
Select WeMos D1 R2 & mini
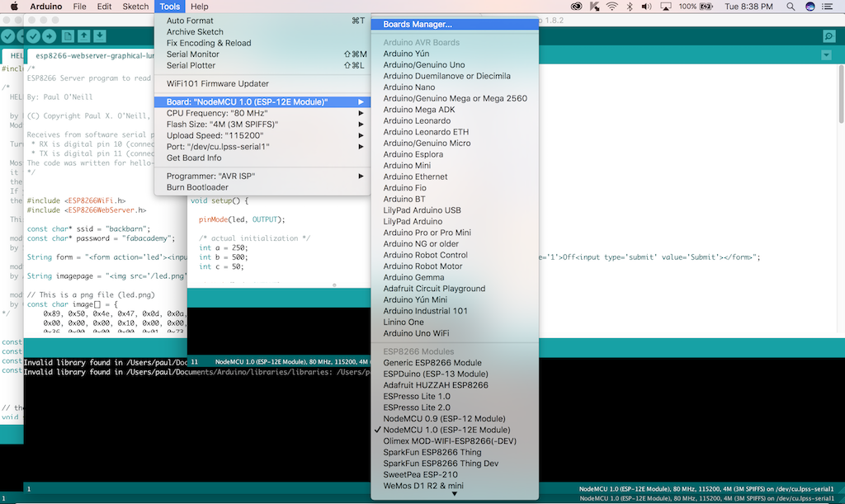[455, 486]
